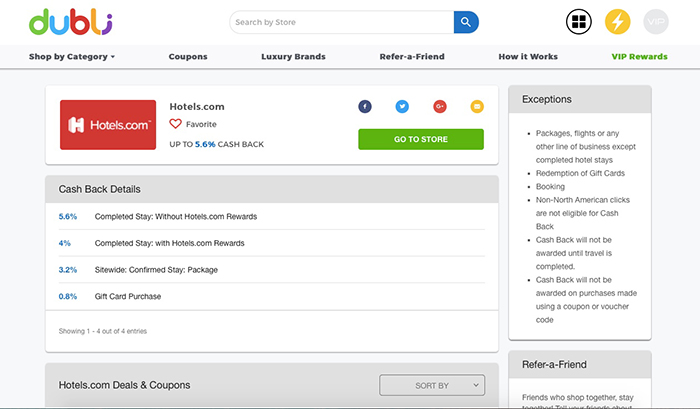Click the Hotels.com store title
The width and height of the screenshot is (700, 409).
tap(197, 107)
